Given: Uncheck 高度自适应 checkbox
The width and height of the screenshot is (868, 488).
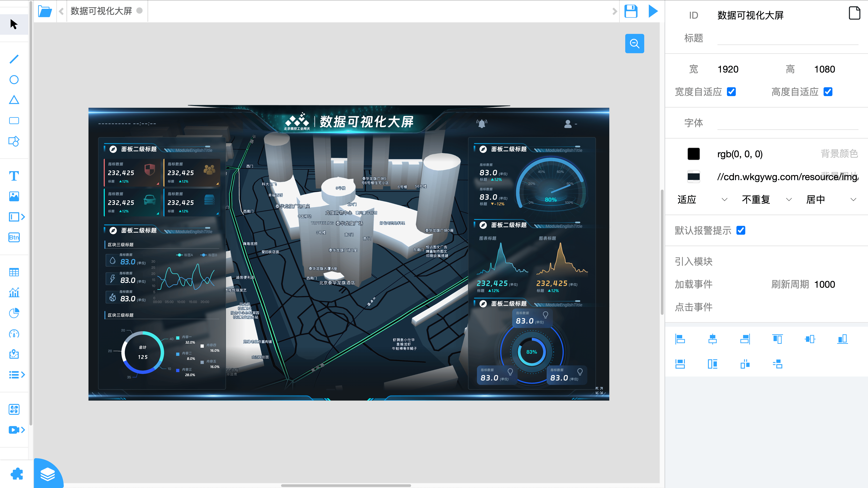Looking at the screenshot, I should (828, 92).
